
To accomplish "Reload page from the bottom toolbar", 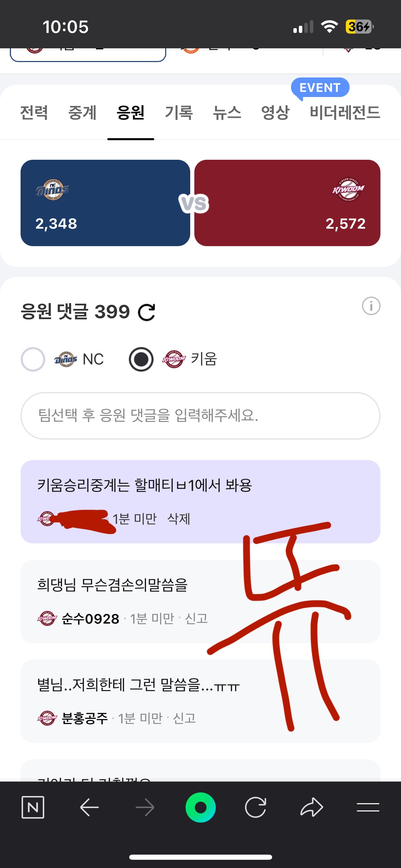I will (x=256, y=807).
